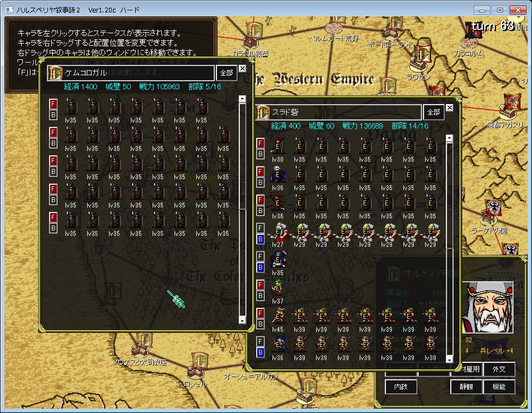
Task: Set スラド砦 lv45 leader squad to front (F)
Action: pyautogui.click(x=260, y=313)
